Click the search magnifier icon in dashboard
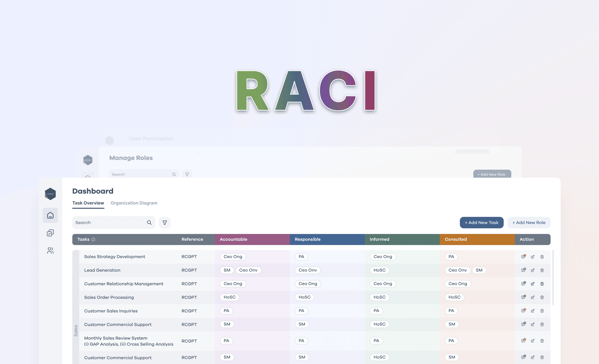Screen dimensions: 599x364 [149, 223]
